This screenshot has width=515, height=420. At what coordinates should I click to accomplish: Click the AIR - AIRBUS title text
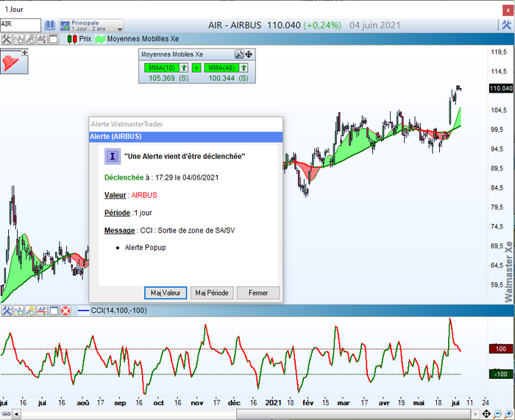coord(235,25)
